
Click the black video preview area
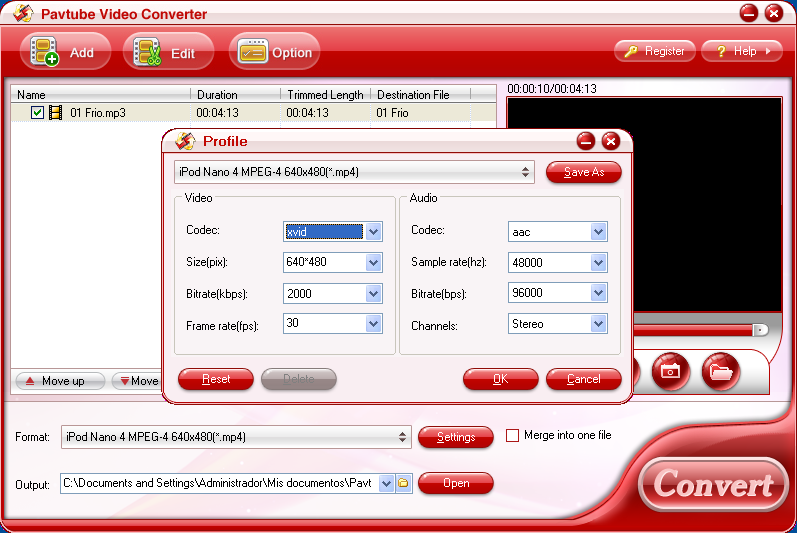pos(707,205)
